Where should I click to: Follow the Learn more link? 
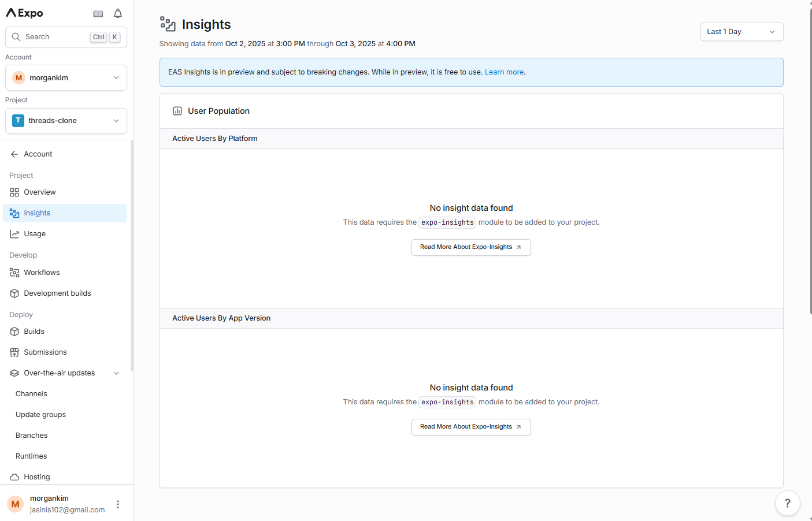pyautogui.click(x=504, y=72)
